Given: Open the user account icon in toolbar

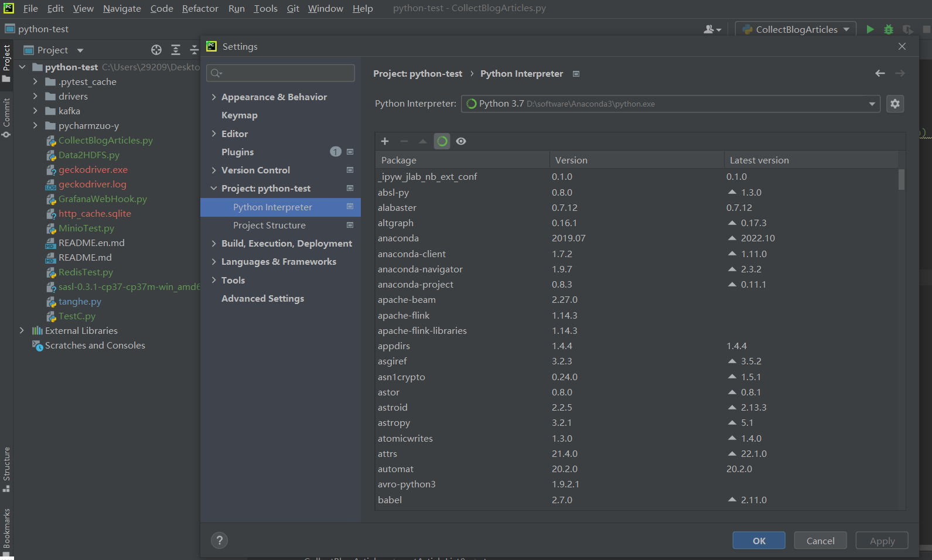Looking at the screenshot, I should click(712, 29).
